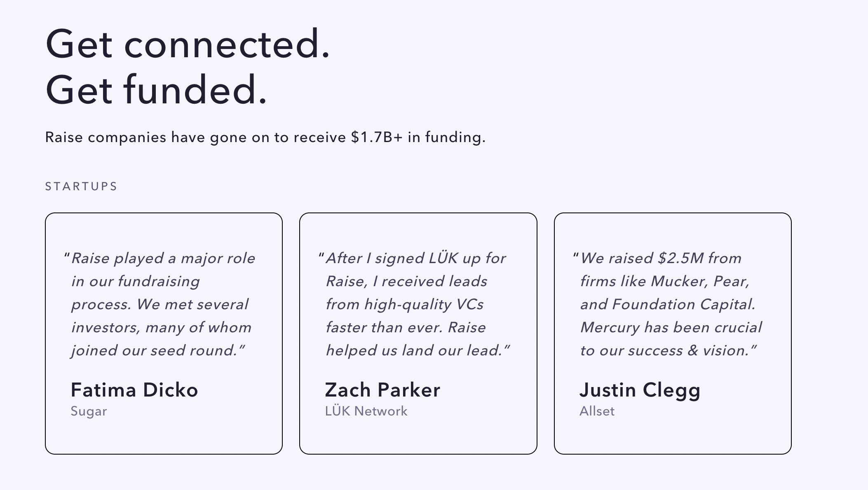The image size is (868, 490).
Task: Follow the LÜK Network company label
Action: coord(366,411)
